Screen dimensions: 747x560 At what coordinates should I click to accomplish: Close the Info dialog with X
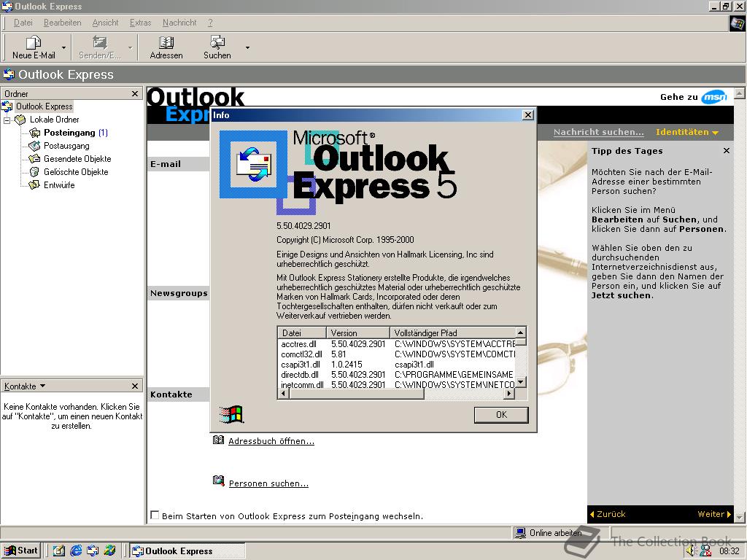pos(528,115)
